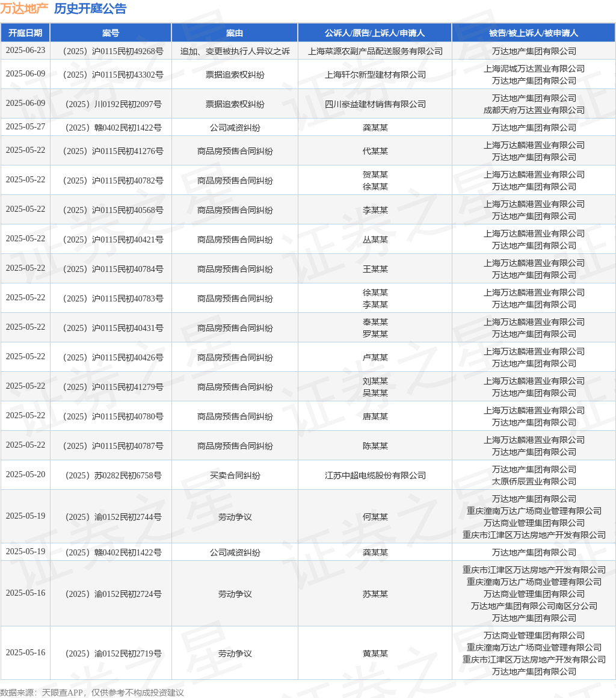Click plaintiff 上海菜源农副产品配送服务有限公司
616x698 pixels.
[x=375, y=51]
